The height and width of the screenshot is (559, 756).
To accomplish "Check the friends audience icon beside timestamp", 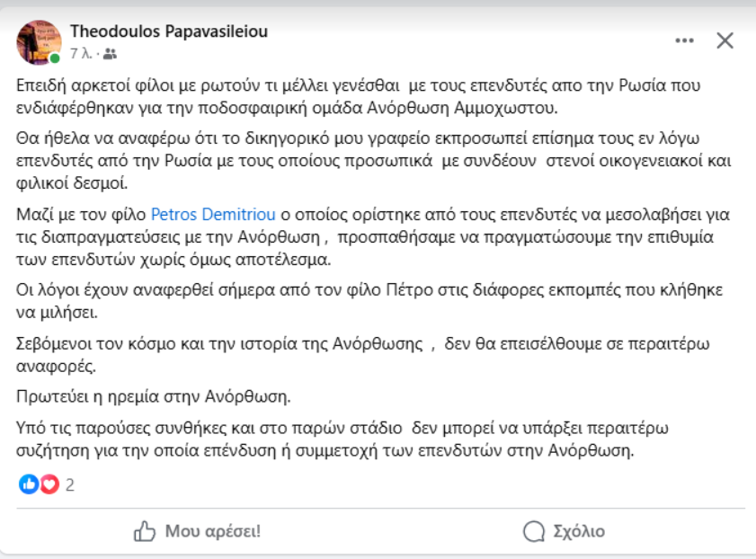I will point(110,54).
